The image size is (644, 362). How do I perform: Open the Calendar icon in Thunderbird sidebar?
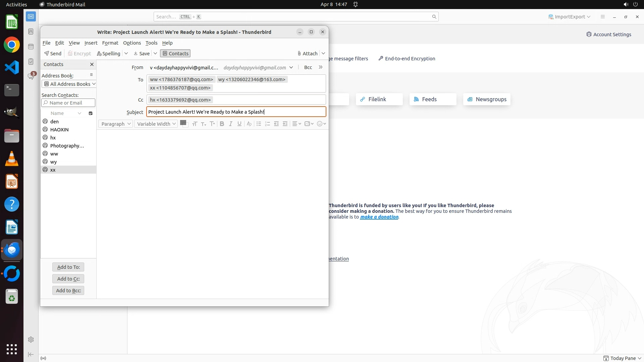[x=31, y=47]
